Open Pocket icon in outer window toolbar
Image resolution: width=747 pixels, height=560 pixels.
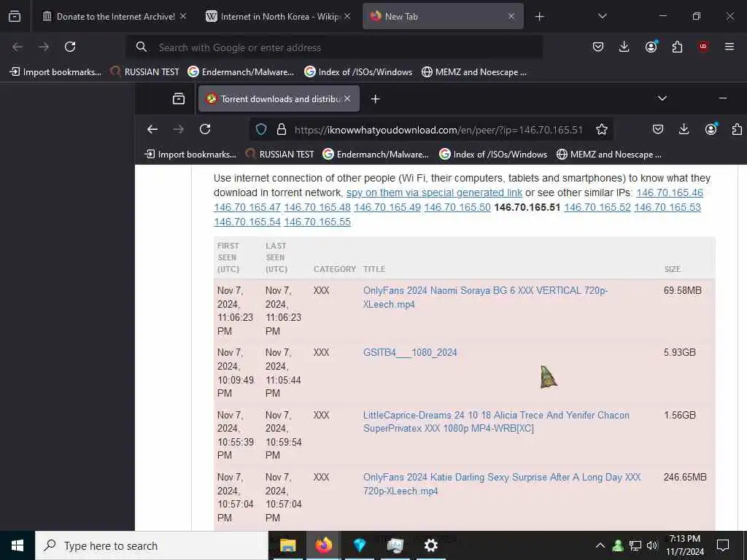(598, 47)
